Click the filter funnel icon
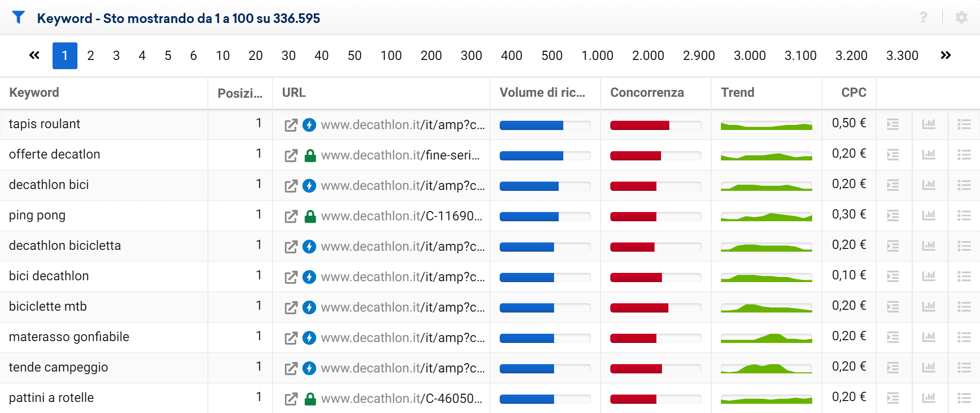The image size is (980, 413). pyautogui.click(x=18, y=18)
